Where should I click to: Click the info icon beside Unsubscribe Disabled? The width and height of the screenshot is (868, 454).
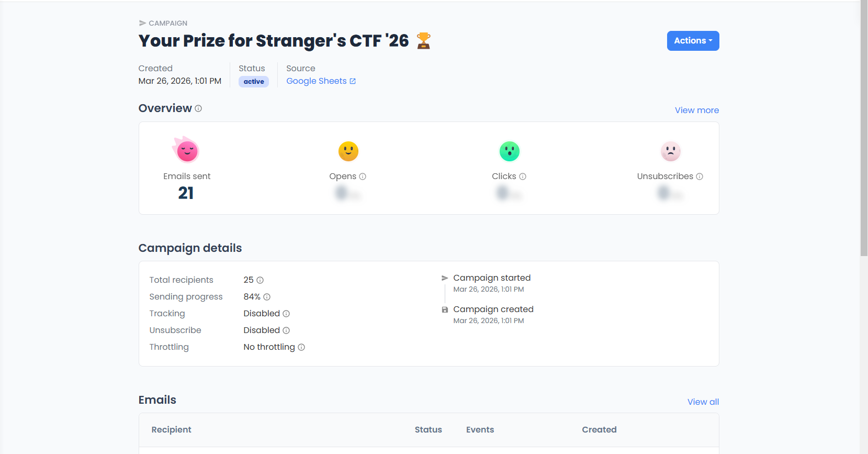[286, 330]
